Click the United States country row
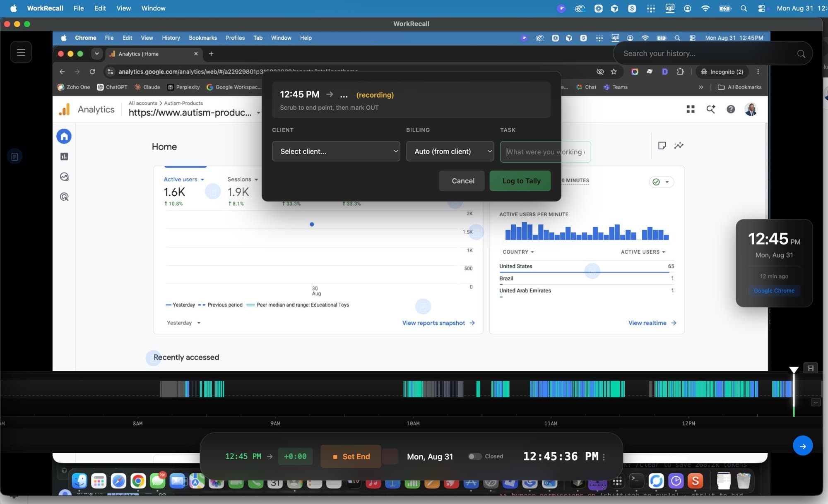 point(587,266)
